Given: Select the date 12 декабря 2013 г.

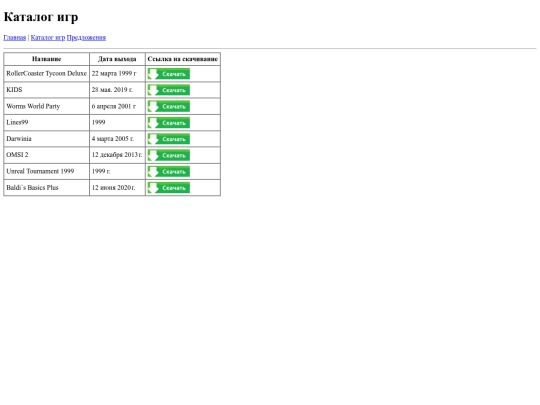Looking at the screenshot, I should click(x=117, y=155).
